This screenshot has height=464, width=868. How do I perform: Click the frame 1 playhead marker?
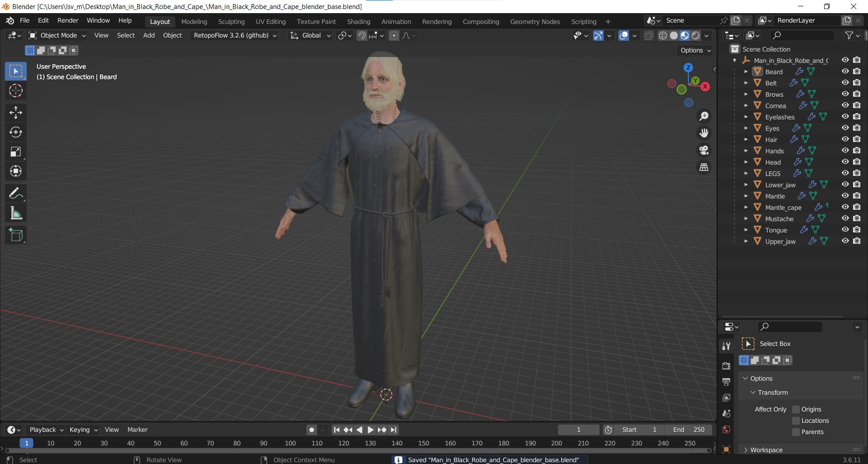tap(27, 443)
